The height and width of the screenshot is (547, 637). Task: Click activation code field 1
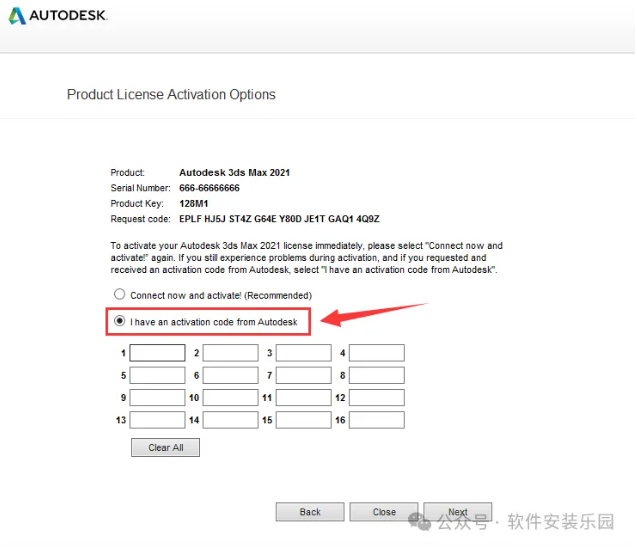157,353
